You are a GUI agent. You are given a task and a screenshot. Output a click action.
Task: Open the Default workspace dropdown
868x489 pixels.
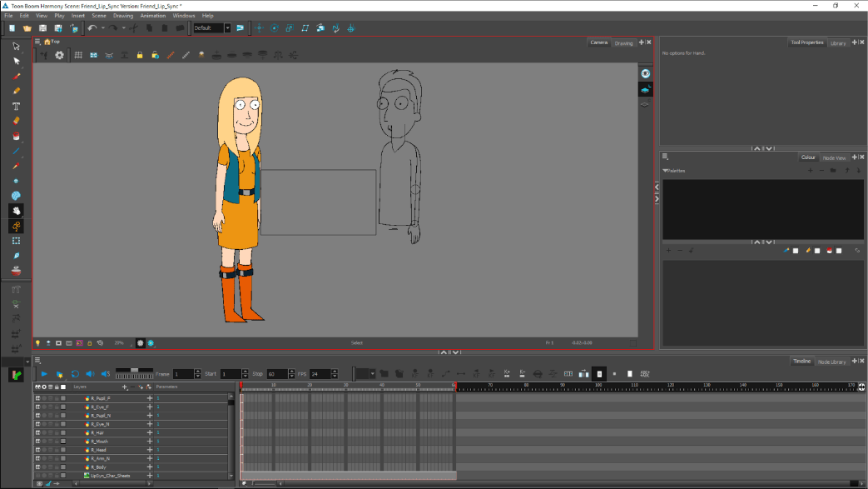(227, 28)
